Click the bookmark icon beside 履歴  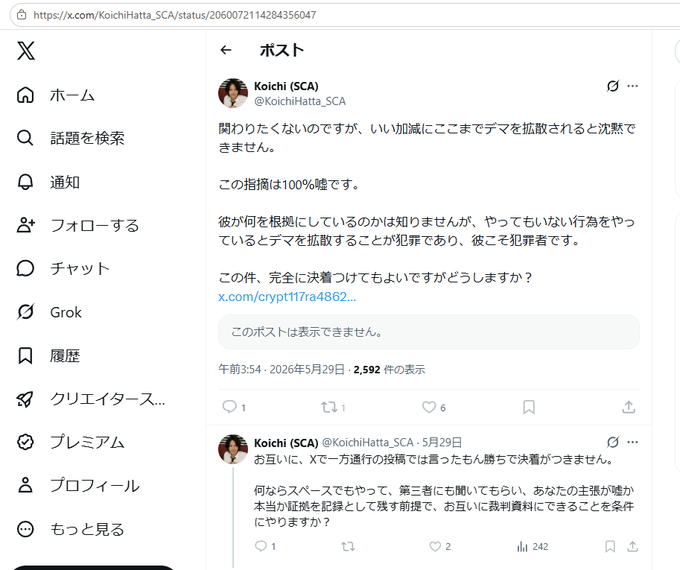pos(25,356)
